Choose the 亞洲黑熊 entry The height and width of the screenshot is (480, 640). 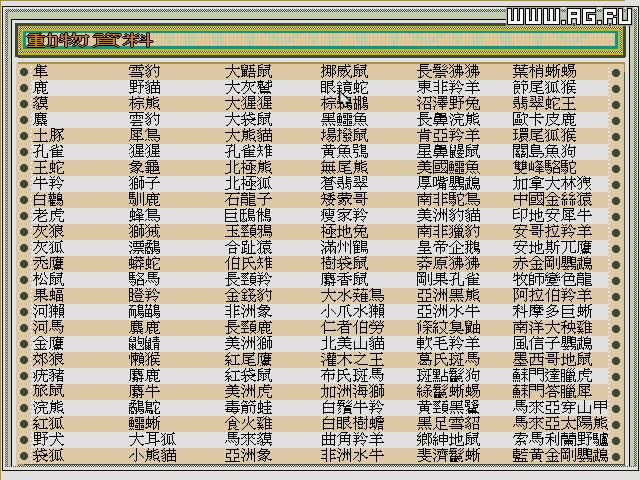click(x=448, y=296)
